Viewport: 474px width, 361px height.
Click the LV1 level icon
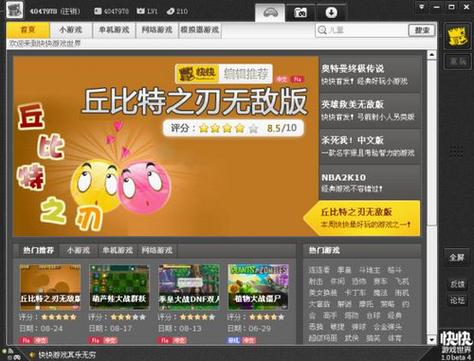pyautogui.click(x=140, y=11)
